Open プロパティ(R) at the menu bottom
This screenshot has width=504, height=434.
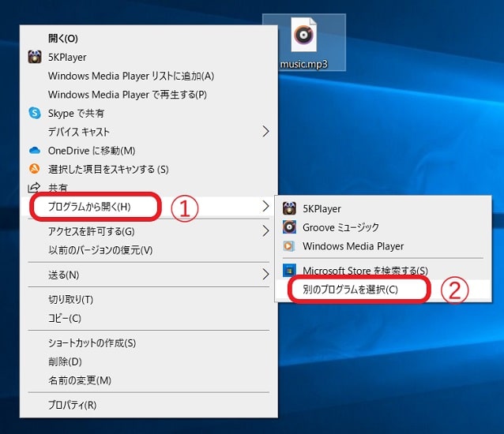click(x=149, y=405)
